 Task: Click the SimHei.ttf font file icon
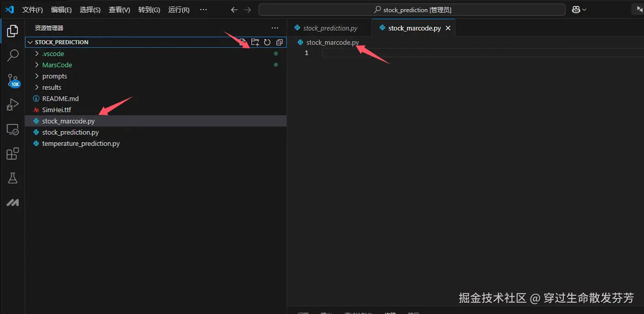tap(36, 110)
